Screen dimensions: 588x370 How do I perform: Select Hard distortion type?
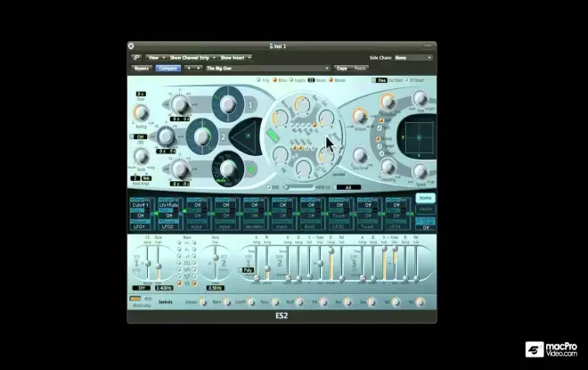tap(380, 128)
